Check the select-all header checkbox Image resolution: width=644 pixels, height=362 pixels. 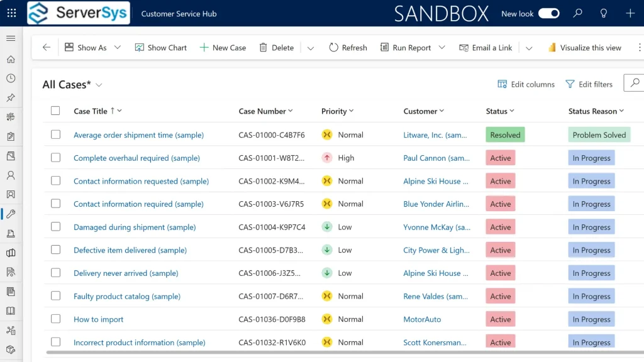55,111
